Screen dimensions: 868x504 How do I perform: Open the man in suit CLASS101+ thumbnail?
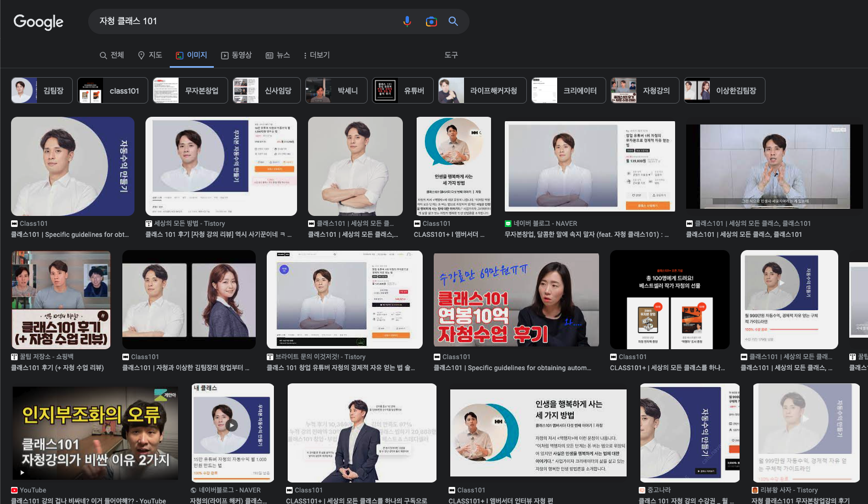362,433
